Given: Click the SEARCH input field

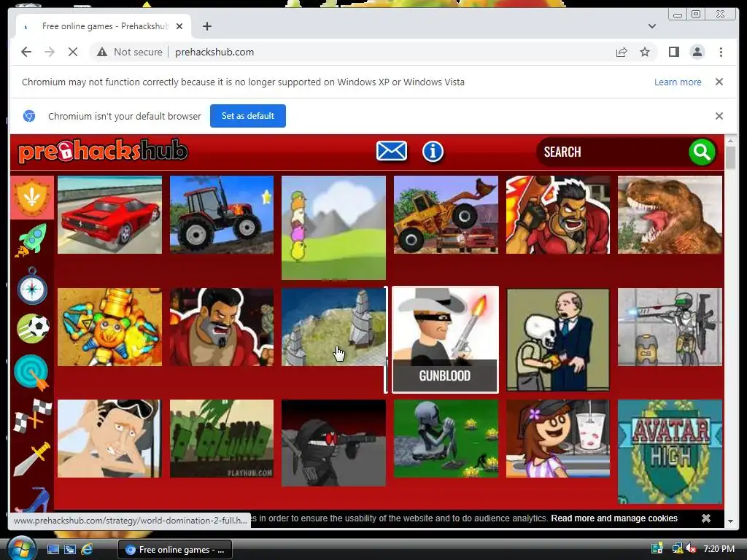Looking at the screenshot, I should click(x=612, y=152).
